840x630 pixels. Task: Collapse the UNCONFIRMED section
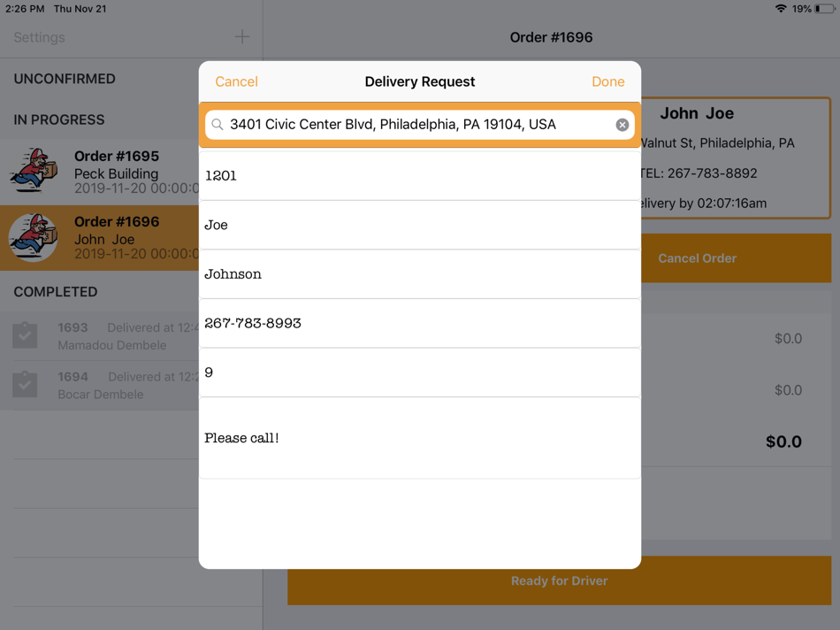tap(62, 79)
